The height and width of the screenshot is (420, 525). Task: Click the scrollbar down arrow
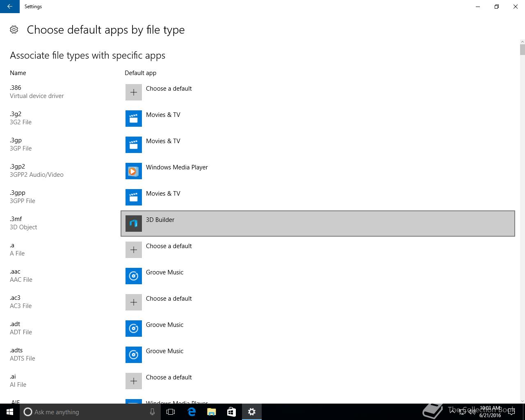pyautogui.click(x=522, y=401)
